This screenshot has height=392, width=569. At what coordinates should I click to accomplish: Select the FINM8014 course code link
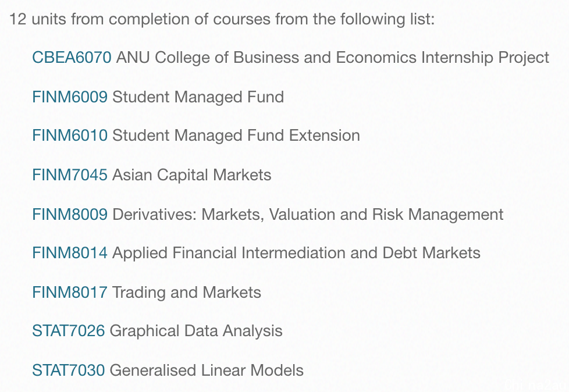click(70, 253)
